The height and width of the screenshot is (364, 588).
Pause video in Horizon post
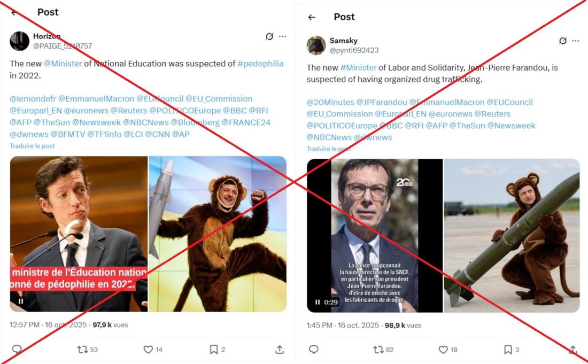click(21, 301)
